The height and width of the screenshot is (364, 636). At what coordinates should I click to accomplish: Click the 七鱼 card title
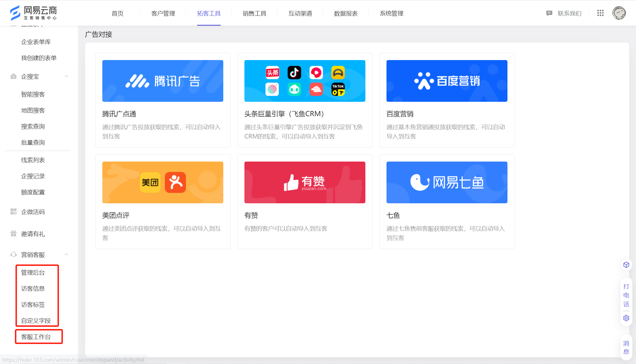point(393,215)
